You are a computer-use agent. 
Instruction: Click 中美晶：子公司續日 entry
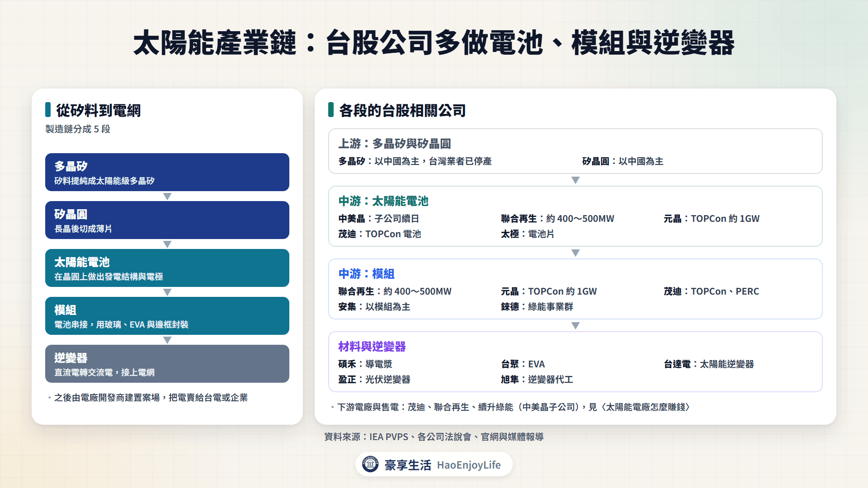click(x=379, y=219)
